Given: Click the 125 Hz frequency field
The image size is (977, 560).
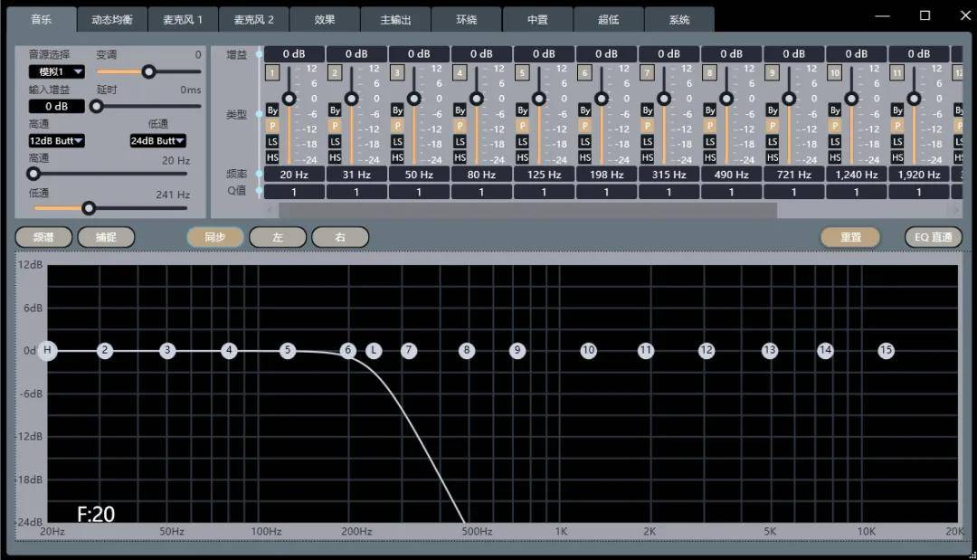Looking at the screenshot, I should coord(544,175).
